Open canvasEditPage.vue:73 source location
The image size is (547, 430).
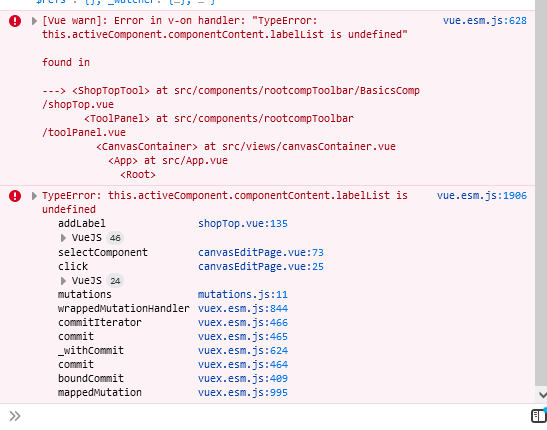[261, 252]
